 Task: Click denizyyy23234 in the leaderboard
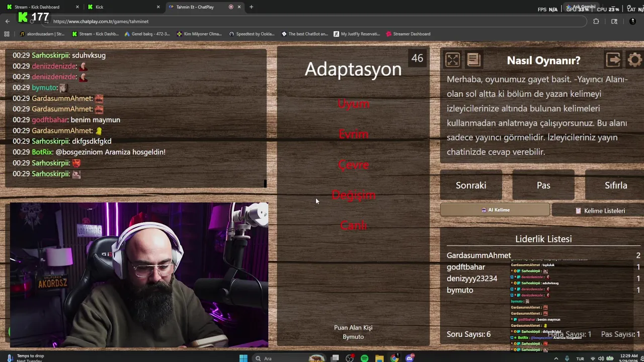coord(472,279)
